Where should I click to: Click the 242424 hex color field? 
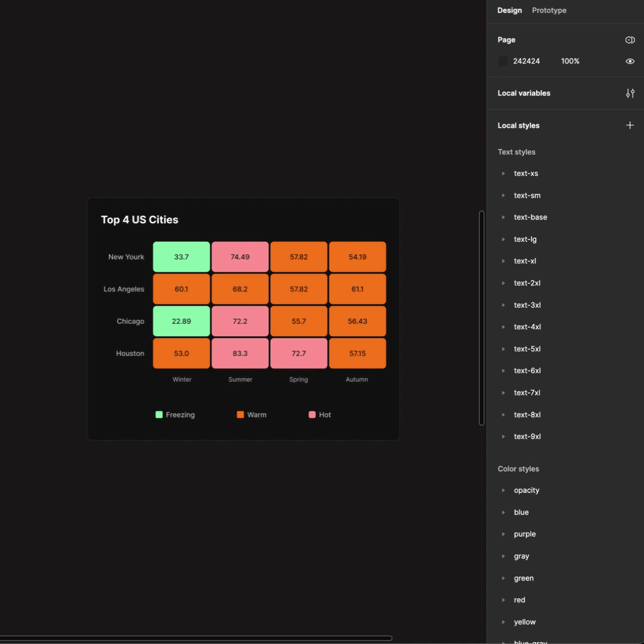tap(527, 61)
